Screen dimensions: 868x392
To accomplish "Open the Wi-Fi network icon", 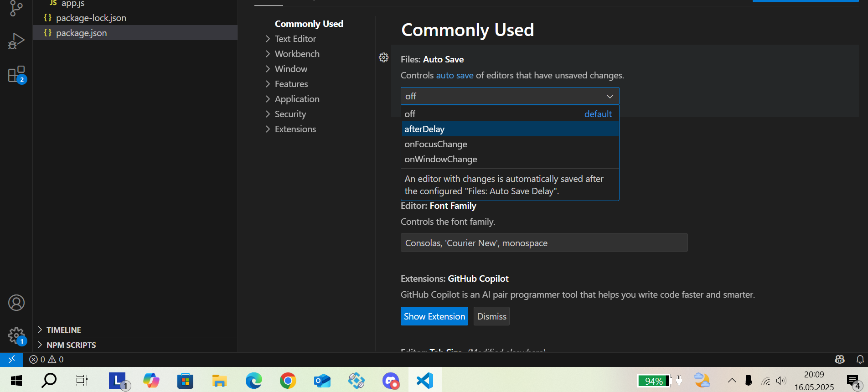I will coord(765,381).
